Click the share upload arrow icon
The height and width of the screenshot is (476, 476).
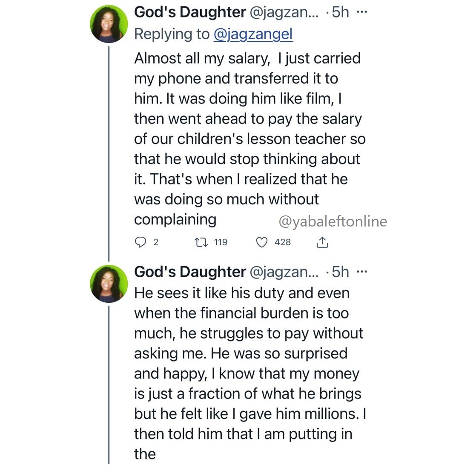point(322,242)
